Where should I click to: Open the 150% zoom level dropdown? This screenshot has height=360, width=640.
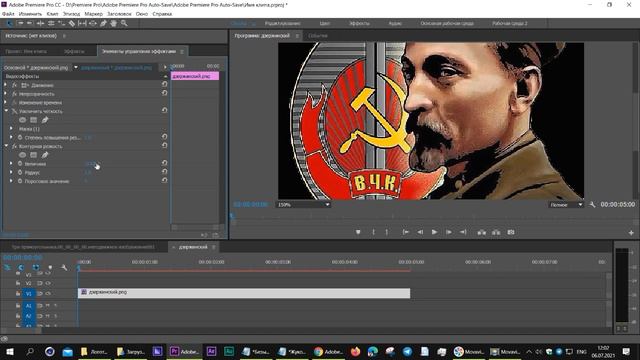point(303,204)
